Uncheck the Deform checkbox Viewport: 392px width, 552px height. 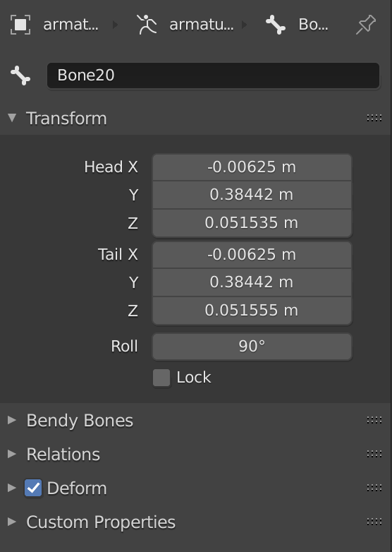(x=33, y=488)
